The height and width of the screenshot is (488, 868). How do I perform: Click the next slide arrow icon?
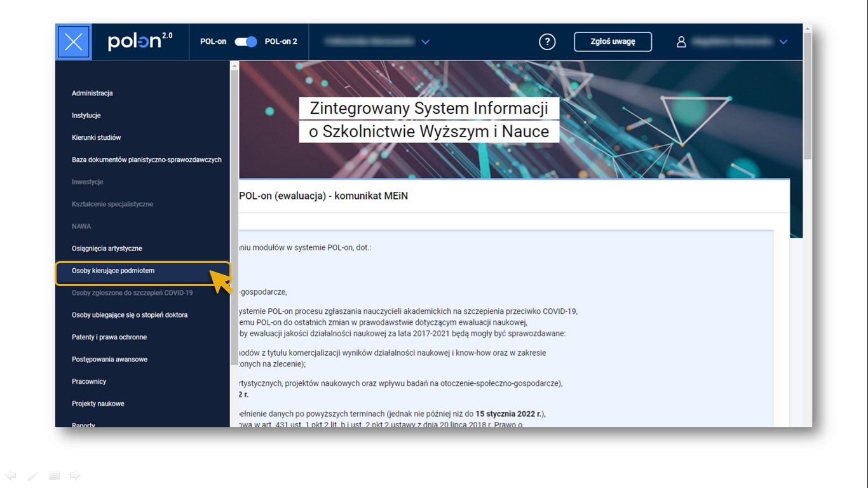(x=75, y=475)
